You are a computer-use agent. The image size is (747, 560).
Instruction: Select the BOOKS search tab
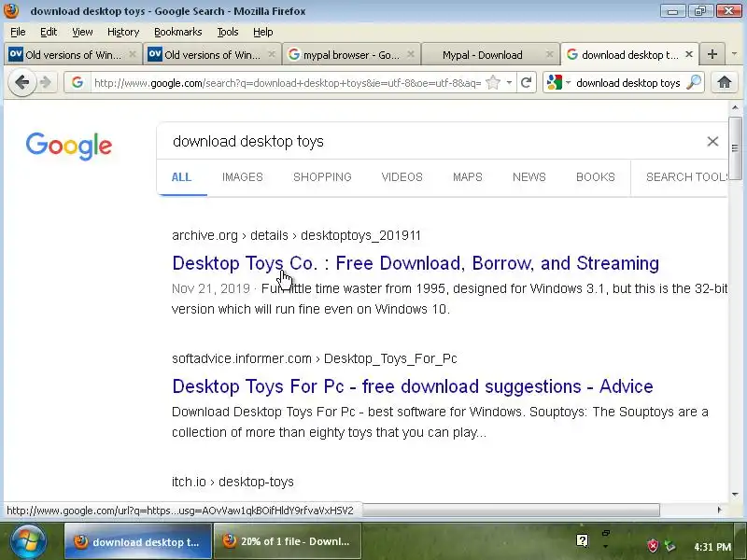596,177
